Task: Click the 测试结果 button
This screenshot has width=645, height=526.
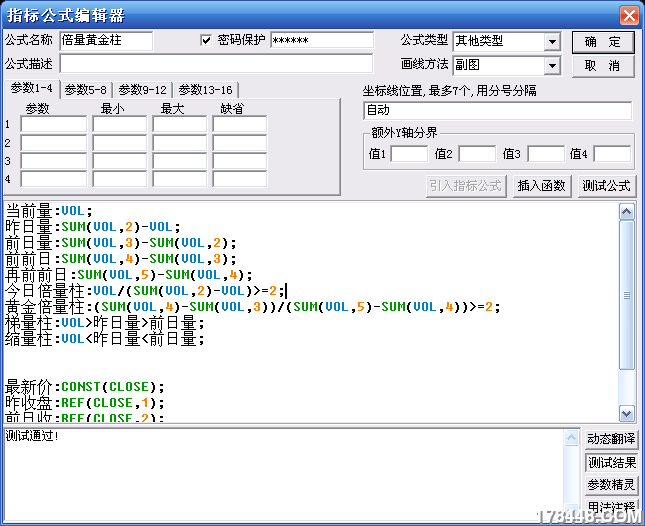Action: coord(611,463)
